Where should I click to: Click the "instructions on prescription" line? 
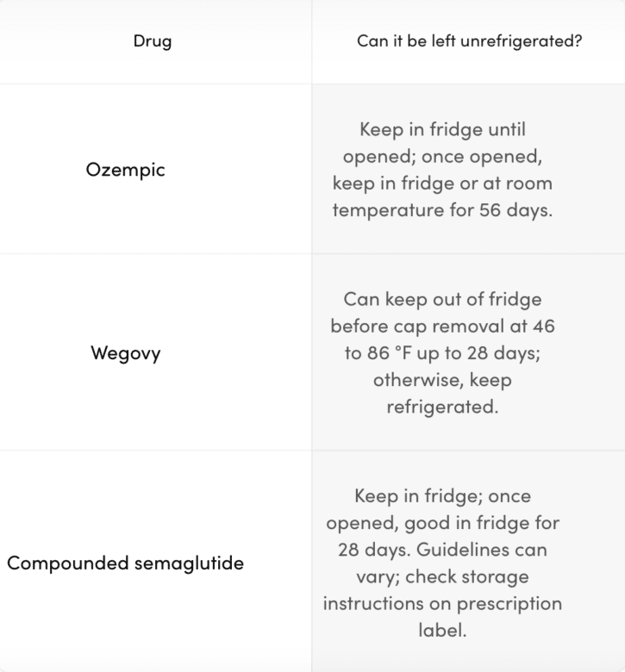click(x=442, y=604)
